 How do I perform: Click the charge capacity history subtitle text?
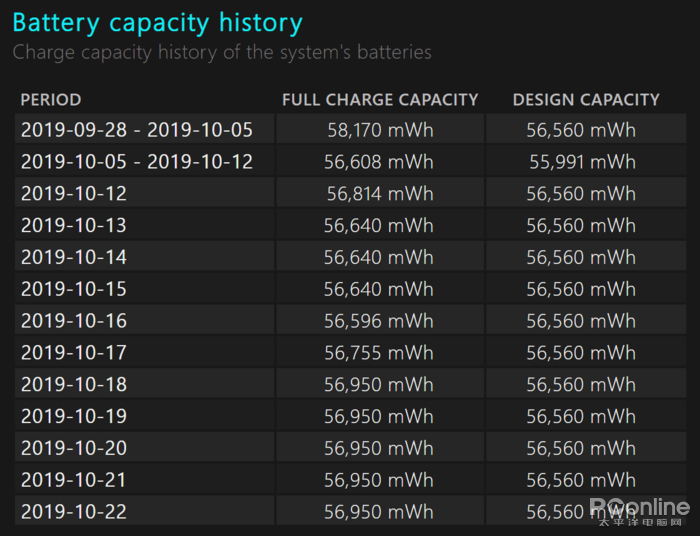coord(222,52)
